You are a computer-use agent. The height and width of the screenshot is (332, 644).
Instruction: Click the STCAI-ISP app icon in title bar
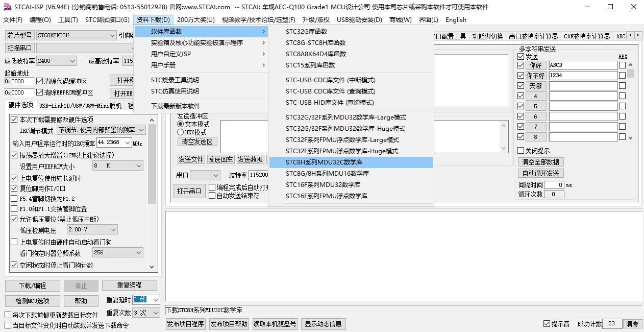[x=7, y=7]
